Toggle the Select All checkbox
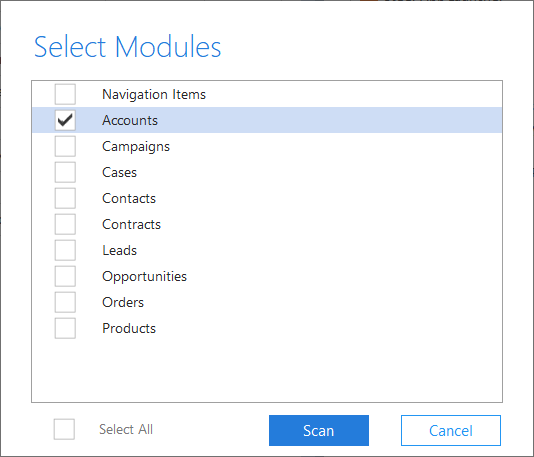The image size is (534, 457). [x=64, y=429]
